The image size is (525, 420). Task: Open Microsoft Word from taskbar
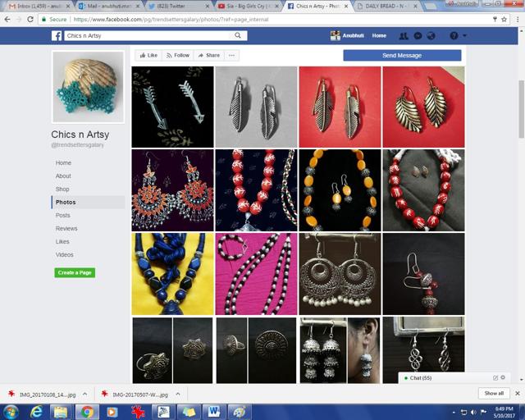coord(214,412)
